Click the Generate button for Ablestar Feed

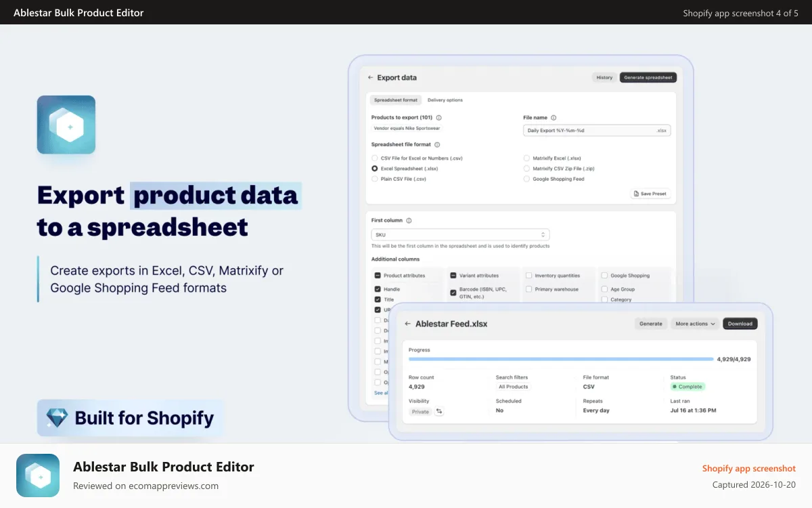[x=651, y=324]
